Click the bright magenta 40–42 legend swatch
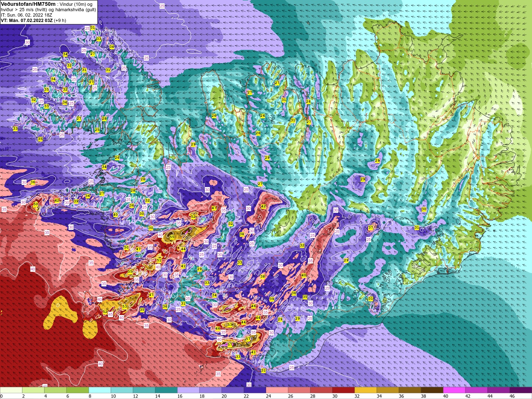 pos(455,390)
